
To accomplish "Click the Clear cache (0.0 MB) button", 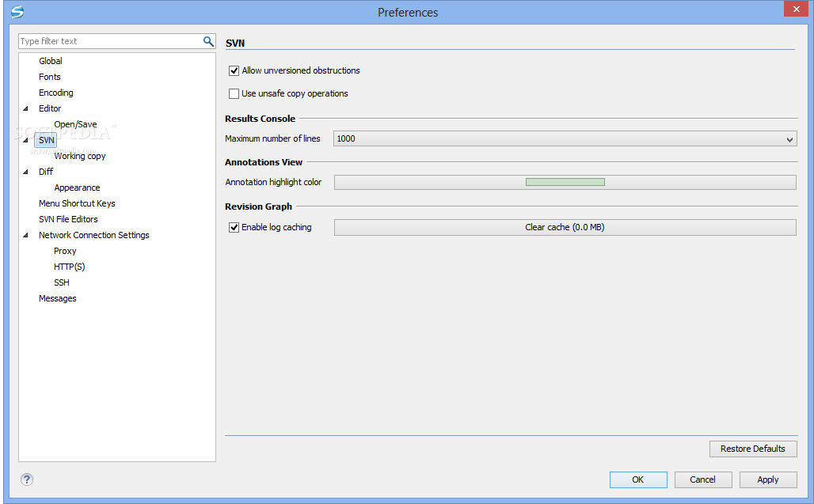I will (x=565, y=228).
